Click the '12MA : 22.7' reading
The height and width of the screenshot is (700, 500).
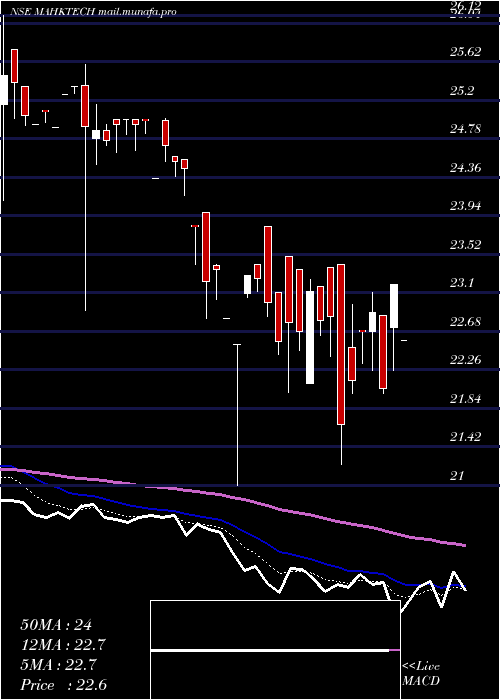[64, 645]
